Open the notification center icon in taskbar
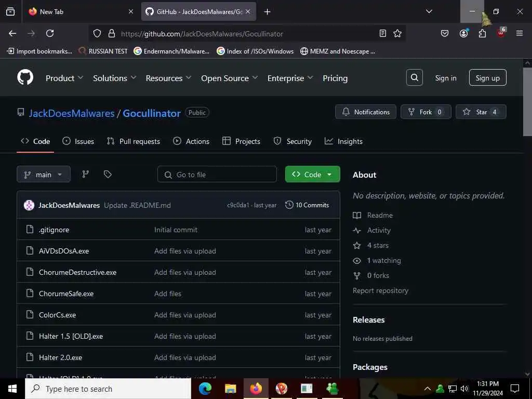The height and width of the screenshot is (399, 532). click(x=515, y=389)
